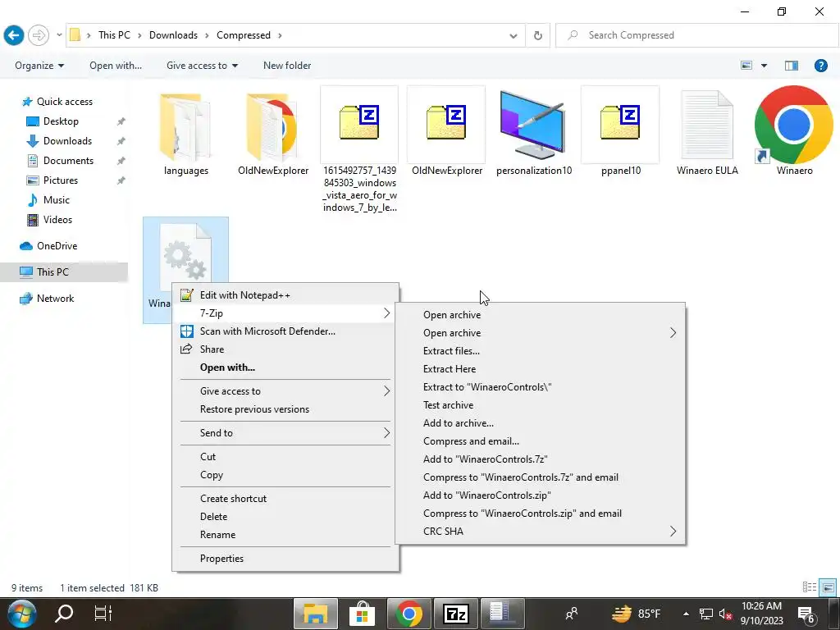Open Desktop in the sidebar

tap(52, 121)
